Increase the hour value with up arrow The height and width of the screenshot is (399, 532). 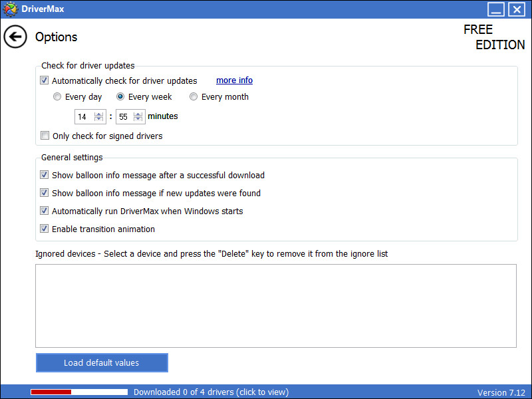tap(99, 114)
